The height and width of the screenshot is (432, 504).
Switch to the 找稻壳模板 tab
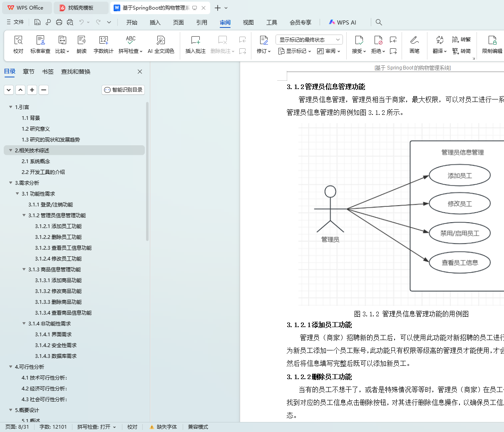(81, 8)
